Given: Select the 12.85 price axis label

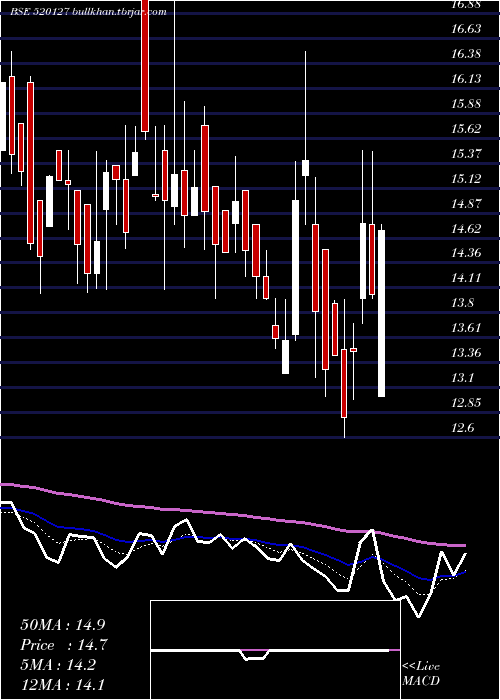Looking at the screenshot, I should (466, 403).
